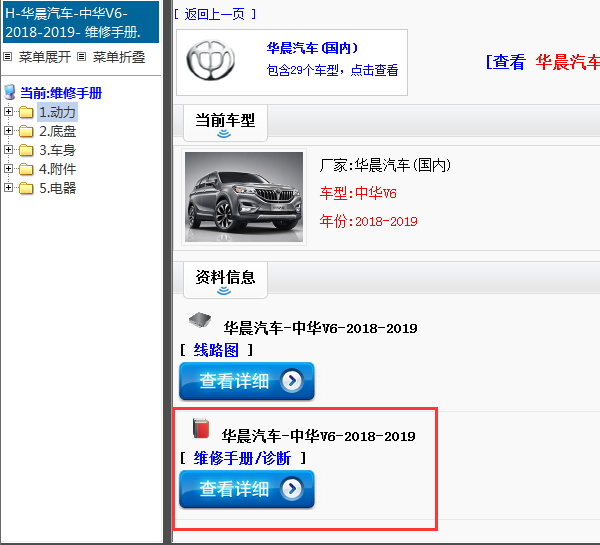Click 查看详细 button under 维修手册/诊断
Viewport: 600px width, 545px height.
click(x=247, y=489)
